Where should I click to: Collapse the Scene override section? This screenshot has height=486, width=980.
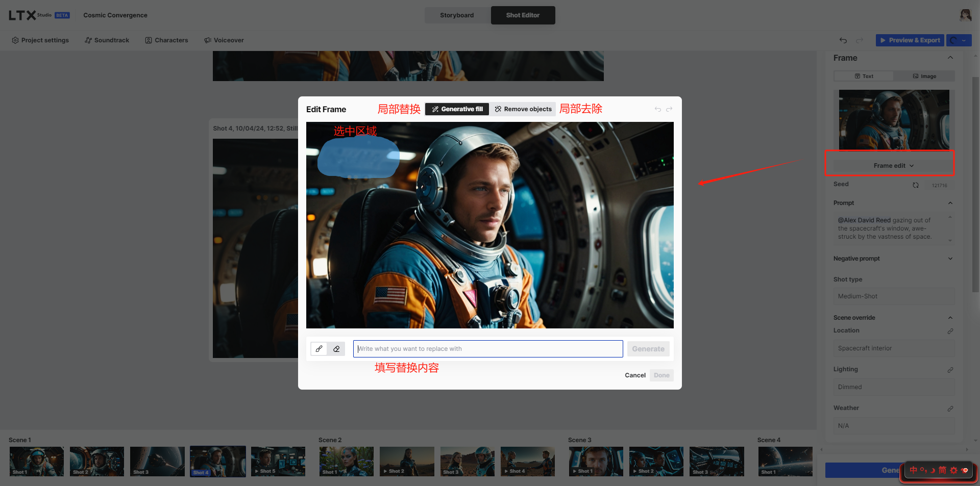tap(950, 318)
